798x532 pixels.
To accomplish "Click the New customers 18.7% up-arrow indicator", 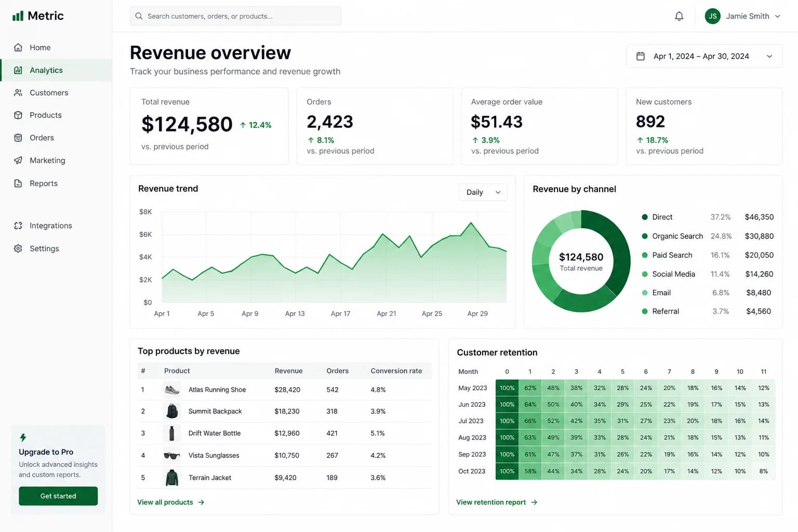I will (652, 140).
